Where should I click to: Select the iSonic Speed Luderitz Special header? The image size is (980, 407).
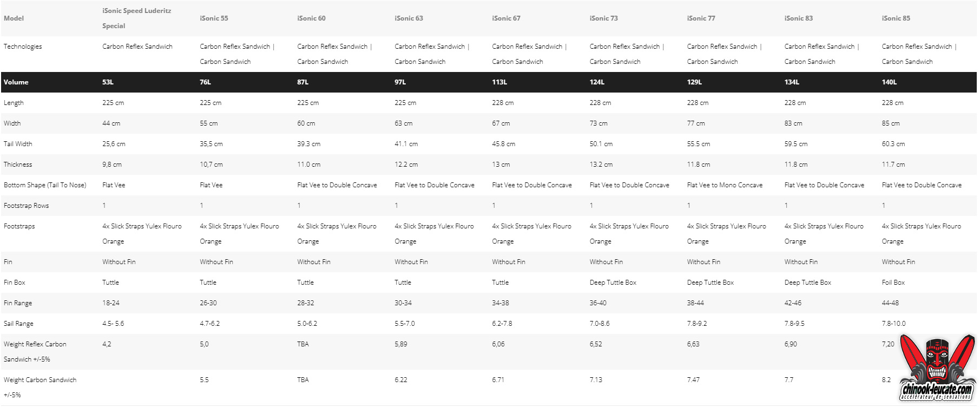(x=136, y=18)
